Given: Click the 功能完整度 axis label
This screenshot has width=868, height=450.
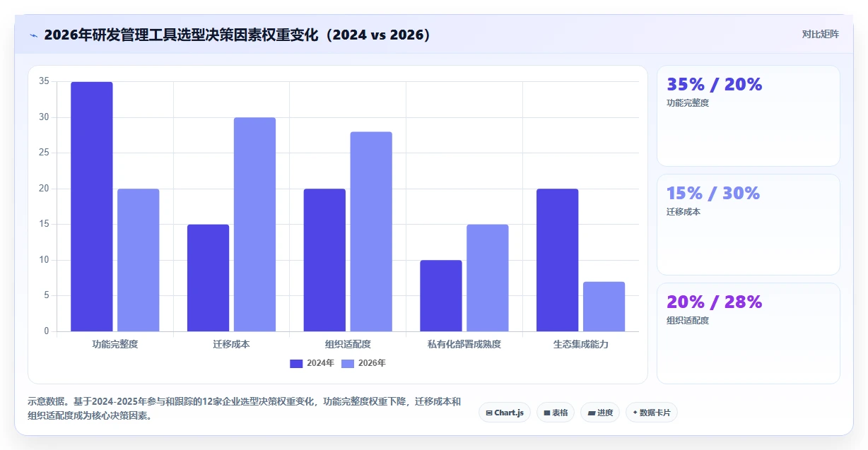Looking at the screenshot, I should (115, 344).
